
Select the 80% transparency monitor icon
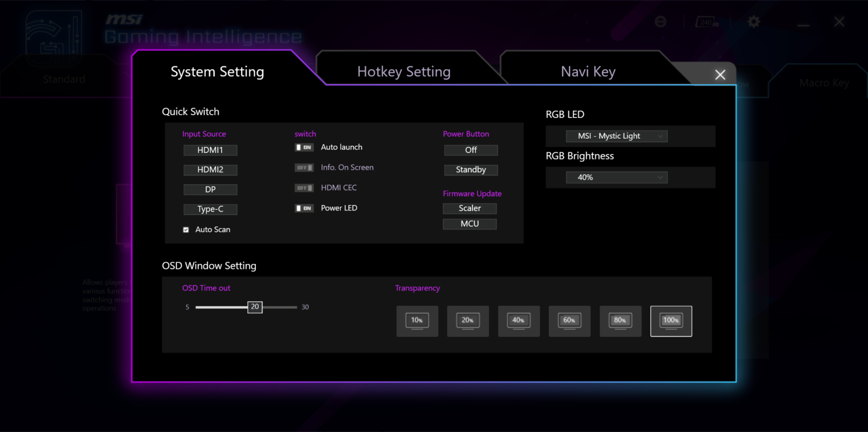click(x=620, y=321)
